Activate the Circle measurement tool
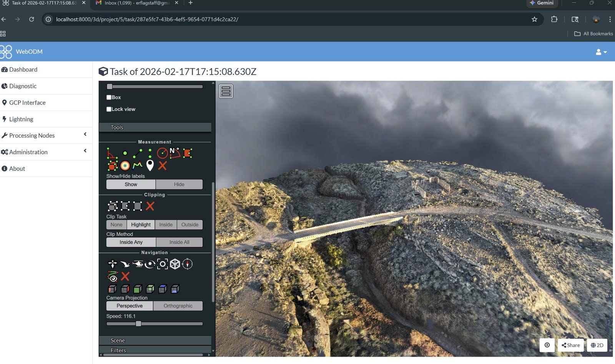Viewport: 615px width, 364px height. point(162,152)
